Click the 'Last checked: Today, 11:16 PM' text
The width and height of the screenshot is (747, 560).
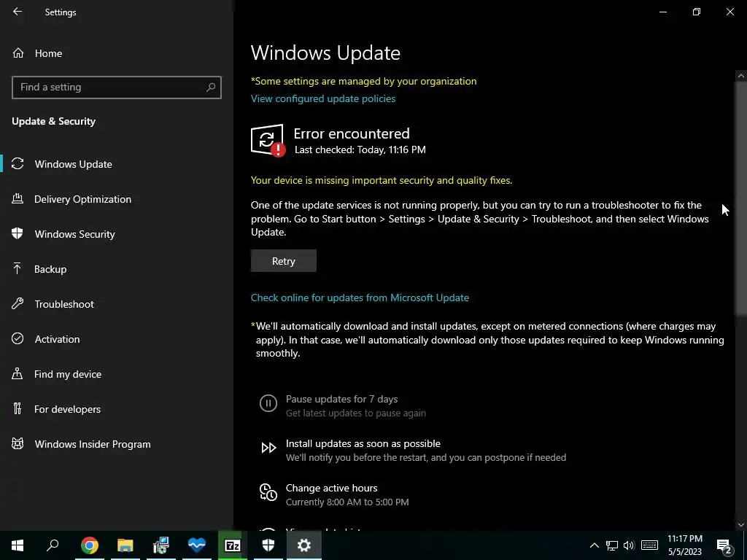pos(360,149)
